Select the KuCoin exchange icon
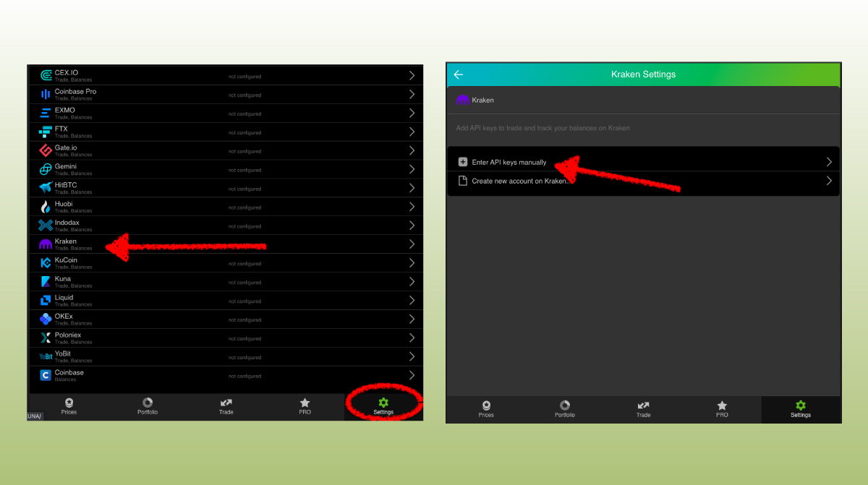Image resolution: width=868 pixels, height=485 pixels. [45, 263]
